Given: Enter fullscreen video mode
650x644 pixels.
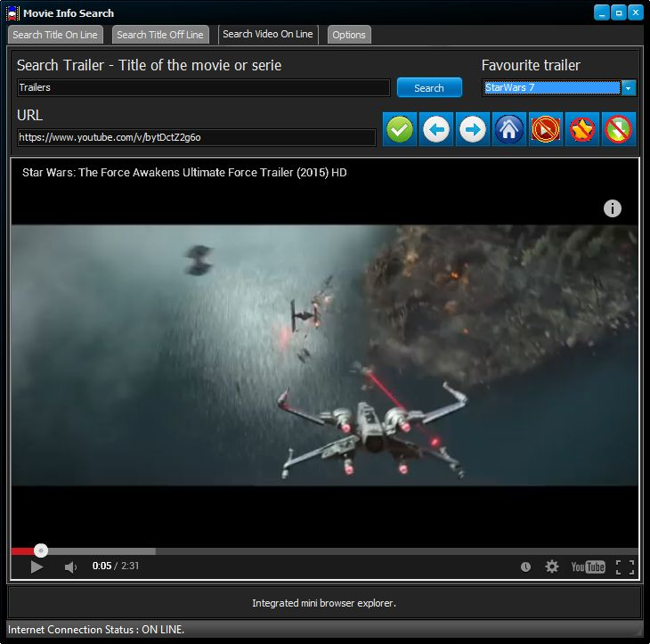Looking at the screenshot, I should [625, 567].
